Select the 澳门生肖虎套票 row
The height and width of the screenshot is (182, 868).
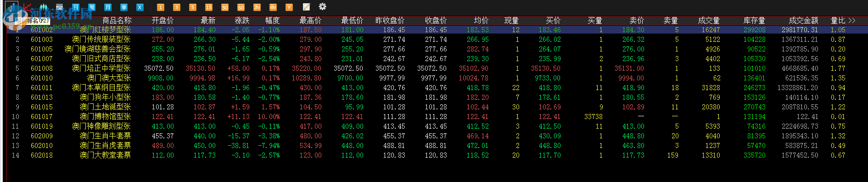coord(437,146)
